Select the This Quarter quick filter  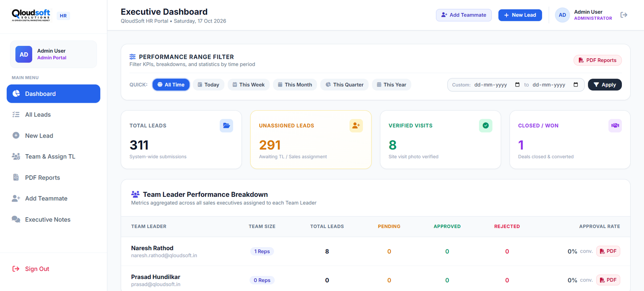(x=345, y=85)
